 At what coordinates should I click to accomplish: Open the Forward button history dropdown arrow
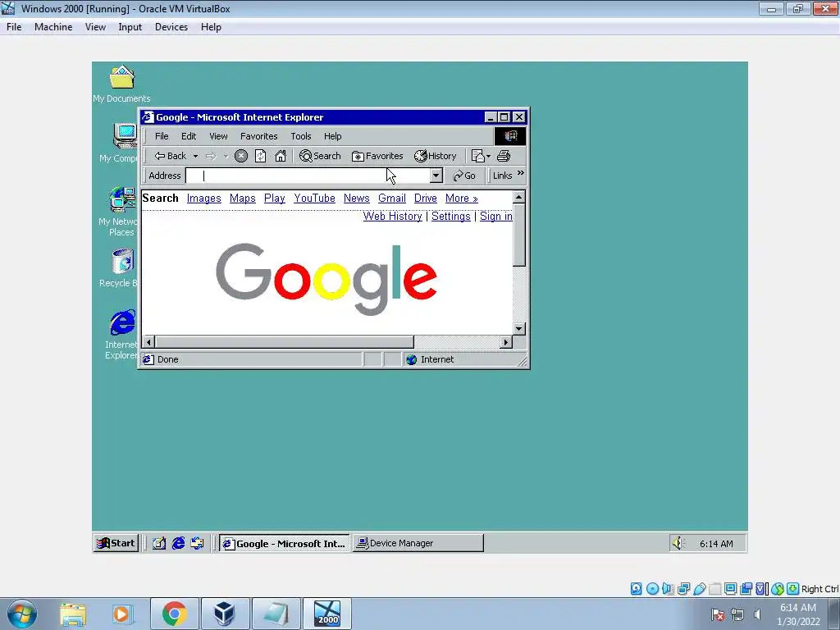(226, 157)
